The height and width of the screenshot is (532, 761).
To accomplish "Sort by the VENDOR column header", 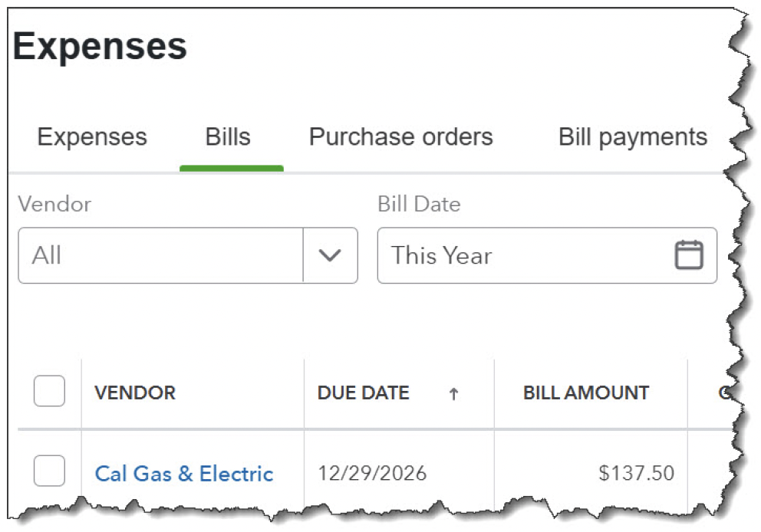I will coord(135,393).
